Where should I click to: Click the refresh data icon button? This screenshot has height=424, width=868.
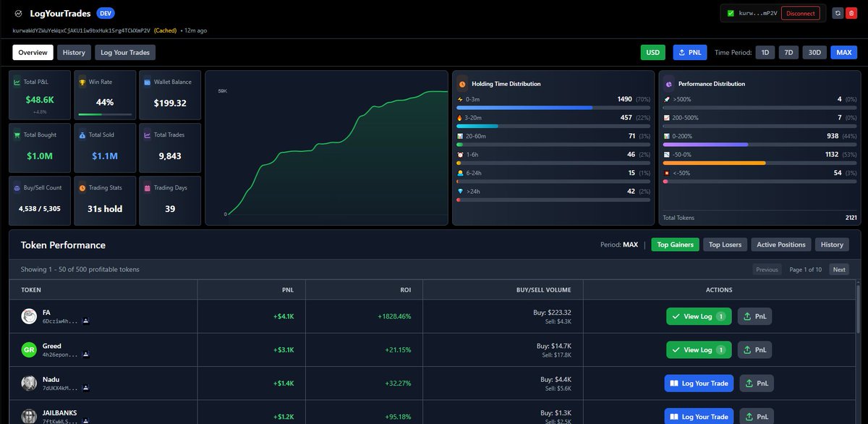(838, 13)
